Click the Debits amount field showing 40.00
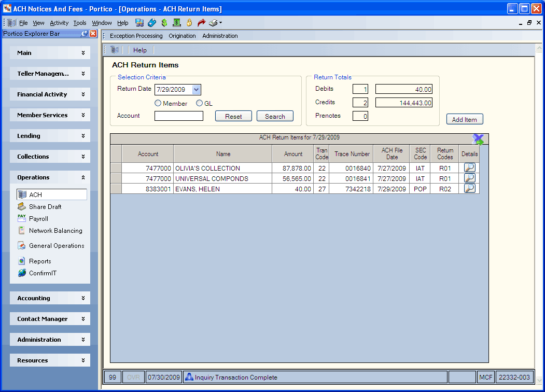The width and height of the screenshot is (545, 392). [x=404, y=89]
